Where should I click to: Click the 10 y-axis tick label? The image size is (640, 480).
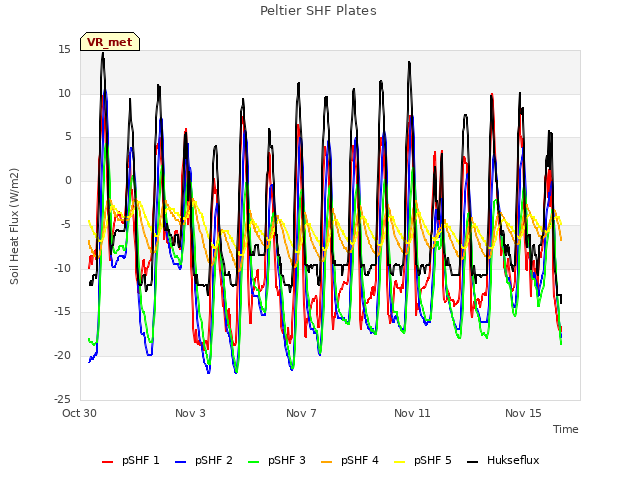click(64, 93)
